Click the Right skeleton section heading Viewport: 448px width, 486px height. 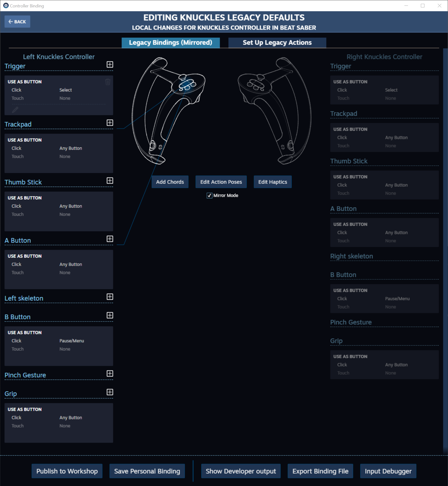(x=352, y=256)
